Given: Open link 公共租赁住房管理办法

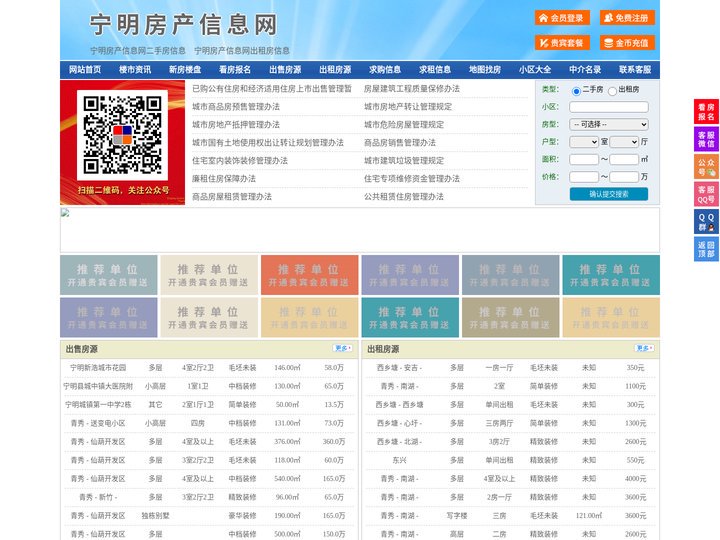Looking at the screenshot, I should pos(404,197).
